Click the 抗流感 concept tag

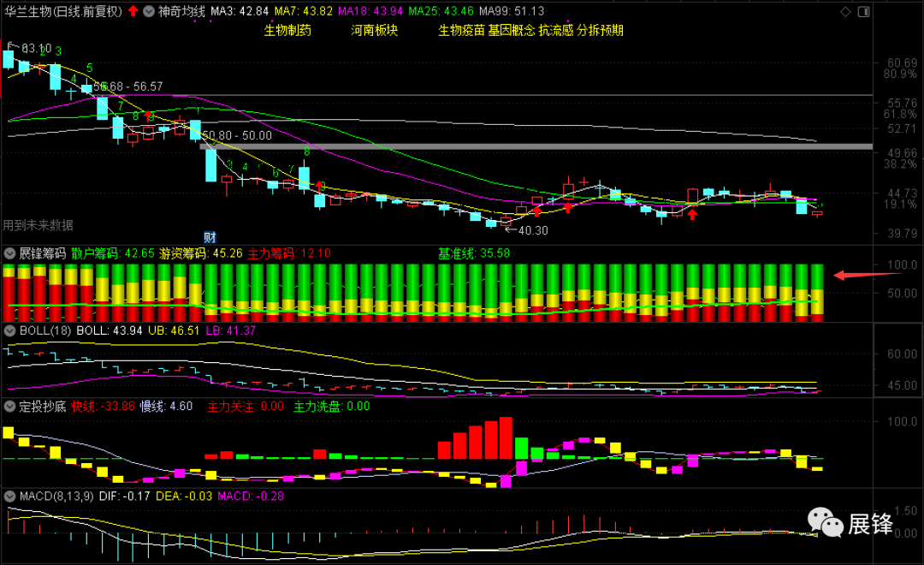(556, 31)
